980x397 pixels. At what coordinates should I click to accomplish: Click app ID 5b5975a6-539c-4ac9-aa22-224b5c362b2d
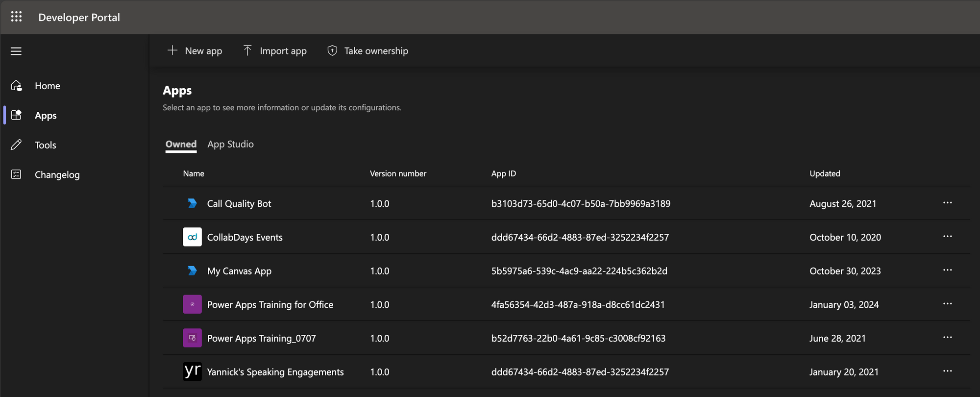point(579,271)
